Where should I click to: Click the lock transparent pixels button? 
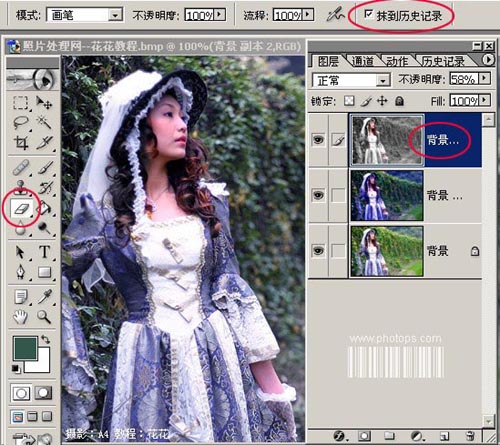pyautogui.click(x=349, y=101)
